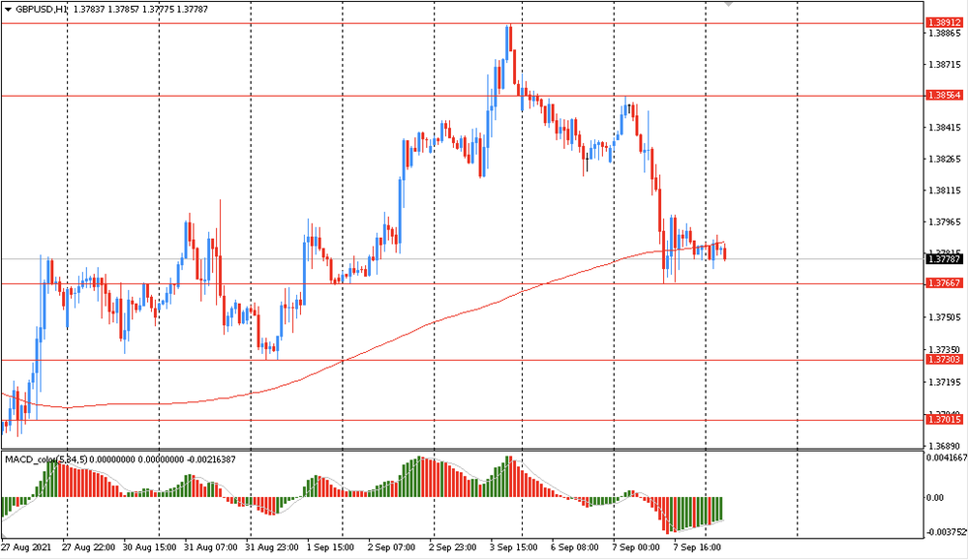This screenshot has height=560, width=968.
Task: Click the 1.37965 value on price axis
Action: point(945,222)
